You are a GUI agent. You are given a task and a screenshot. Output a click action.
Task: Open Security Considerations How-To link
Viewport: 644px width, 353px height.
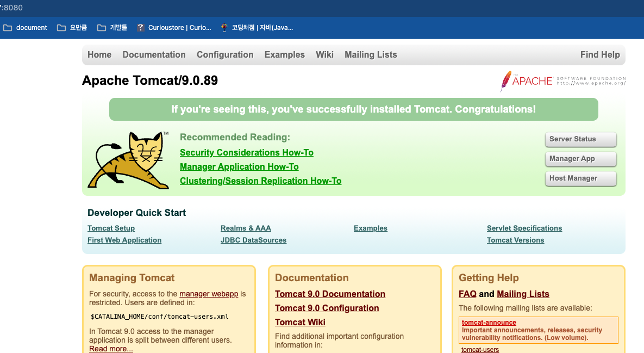246,152
